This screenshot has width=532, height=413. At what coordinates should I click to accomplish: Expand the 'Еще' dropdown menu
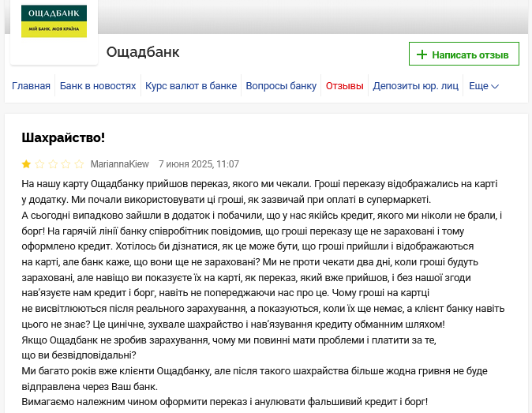pyautogui.click(x=484, y=86)
